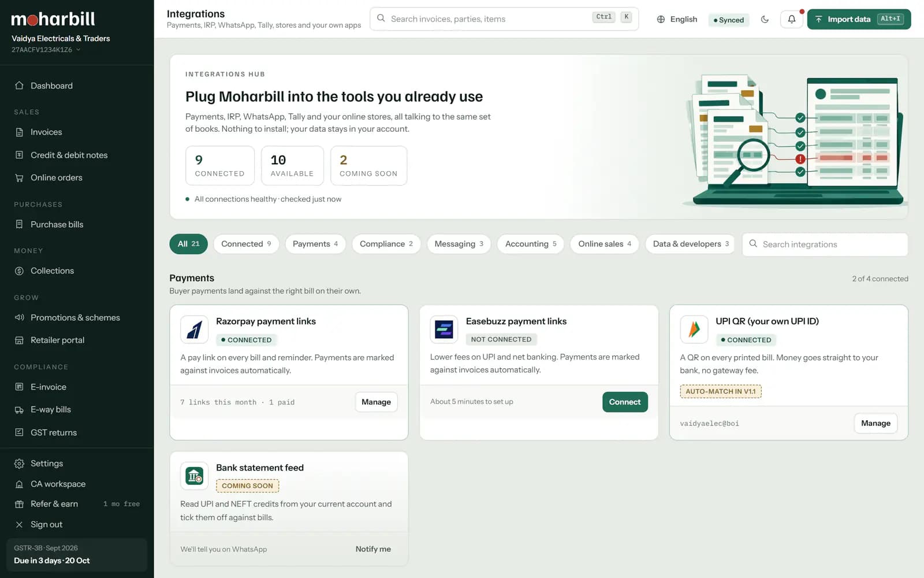Image resolution: width=924 pixels, height=578 pixels.
Task: Click the Sign out X icon
Action: click(19, 524)
